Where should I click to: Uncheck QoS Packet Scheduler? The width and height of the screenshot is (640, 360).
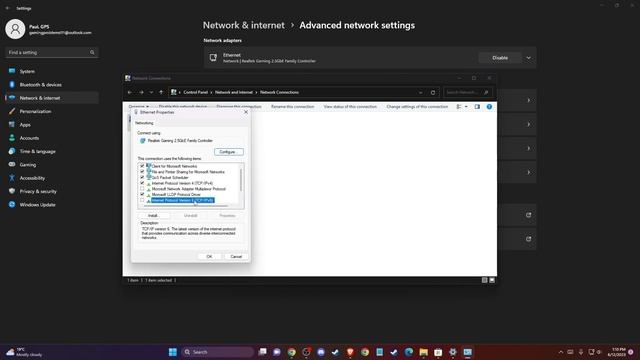click(x=142, y=178)
